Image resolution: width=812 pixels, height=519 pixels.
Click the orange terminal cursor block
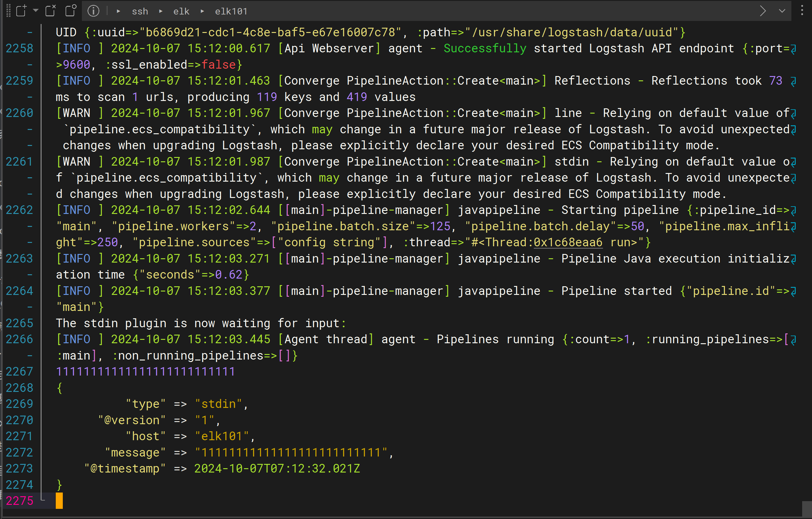point(59,501)
